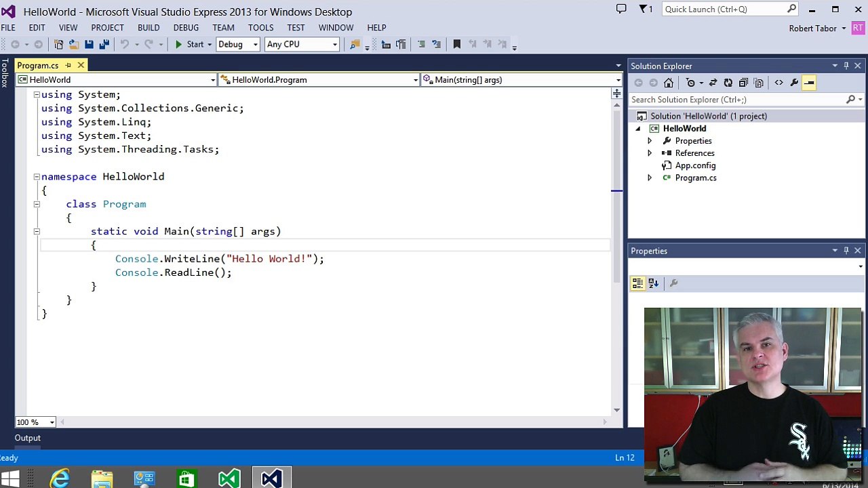
Task: Open the FILE menu
Action: click(8, 28)
